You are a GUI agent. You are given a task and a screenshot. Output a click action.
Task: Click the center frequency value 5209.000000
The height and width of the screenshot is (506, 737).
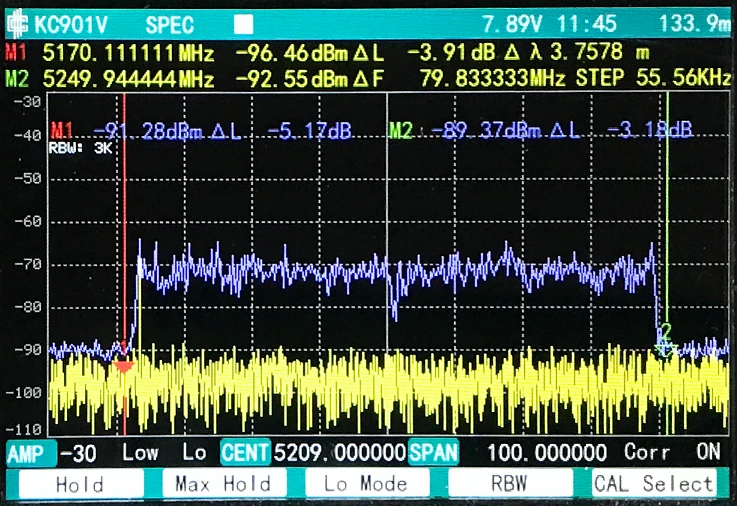340,453
